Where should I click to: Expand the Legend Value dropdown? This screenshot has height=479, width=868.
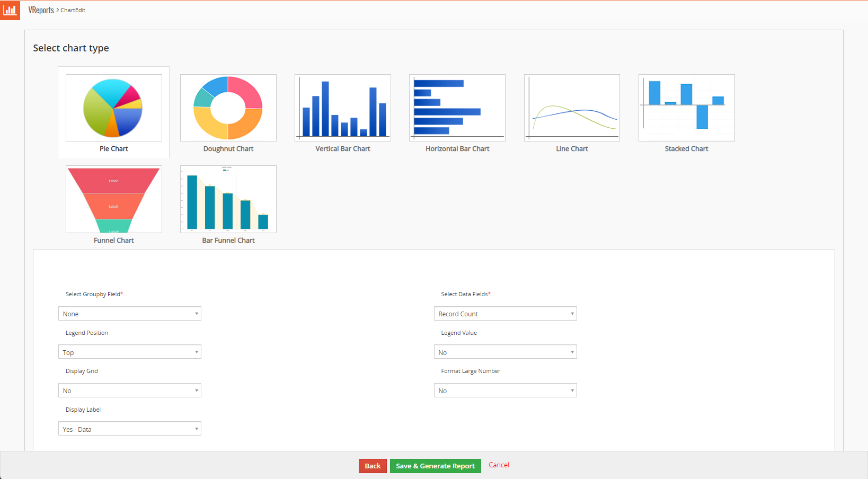tap(505, 352)
